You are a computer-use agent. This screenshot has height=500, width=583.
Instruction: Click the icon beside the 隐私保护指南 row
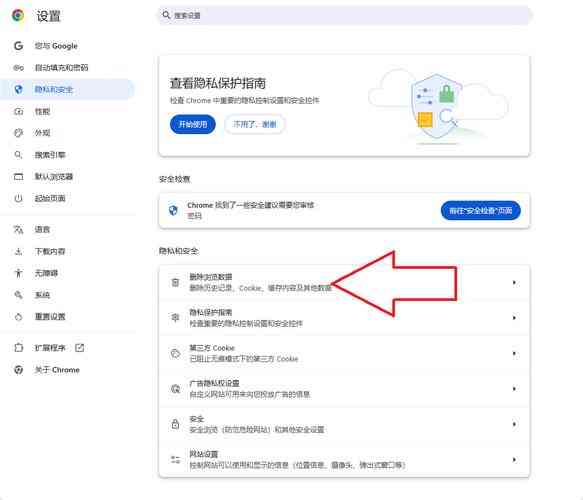click(x=175, y=317)
